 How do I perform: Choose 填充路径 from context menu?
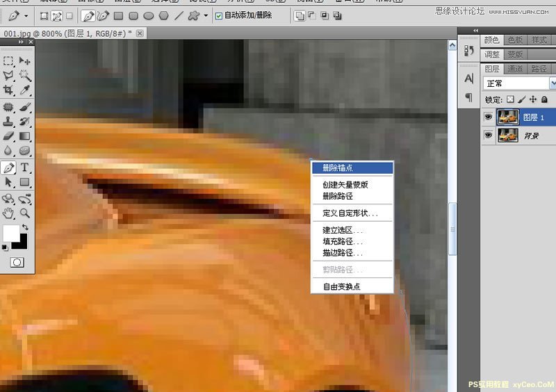click(x=352, y=241)
